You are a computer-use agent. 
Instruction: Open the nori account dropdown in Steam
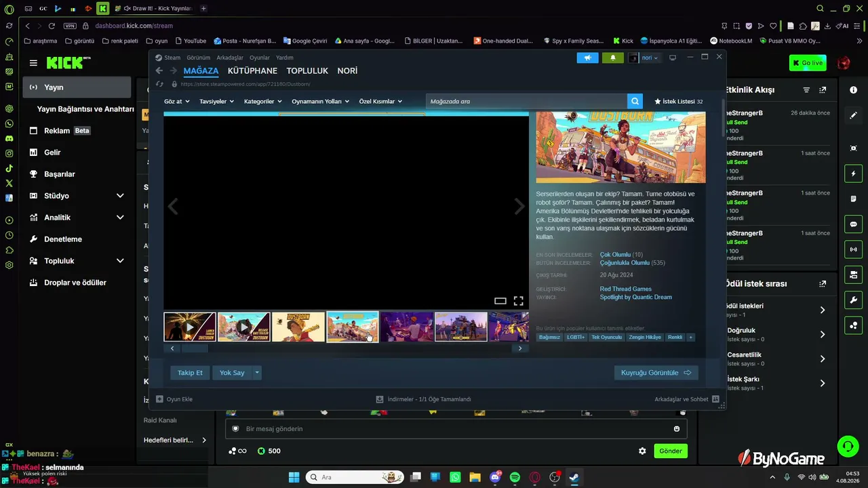pos(650,58)
